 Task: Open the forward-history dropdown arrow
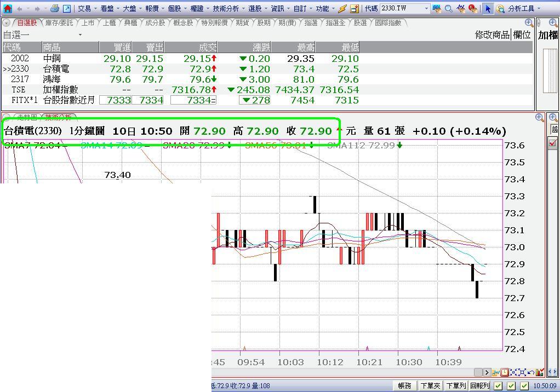[x=44, y=9]
